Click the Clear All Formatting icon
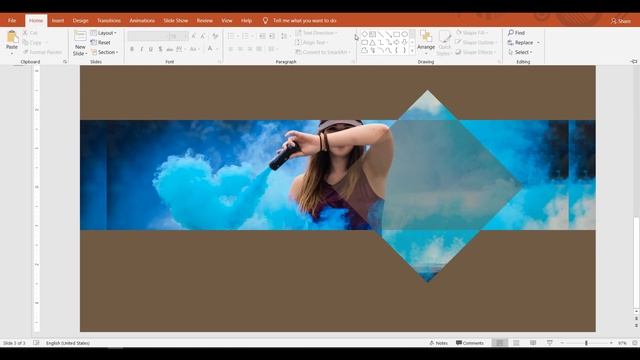This screenshot has height=360, width=640. pyautogui.click(x=215, y=36)
